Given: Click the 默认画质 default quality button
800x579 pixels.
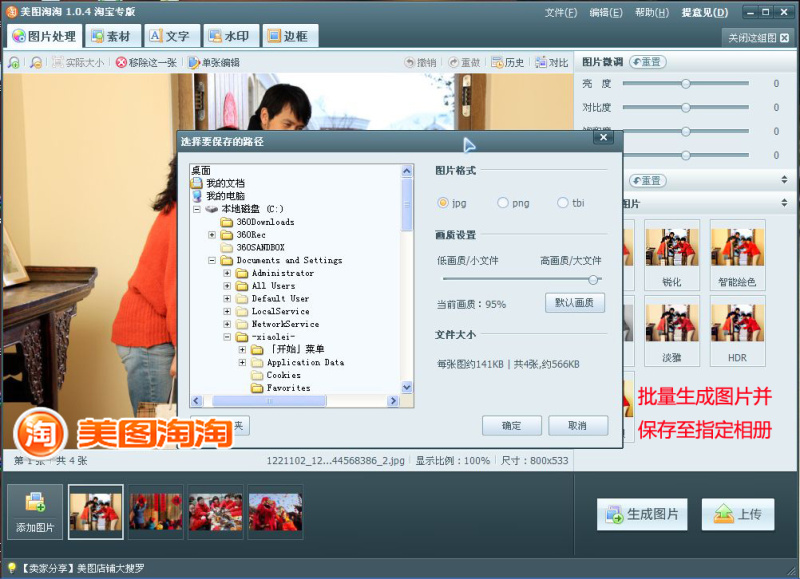Looking at the screenshot, I should [574, 303].
